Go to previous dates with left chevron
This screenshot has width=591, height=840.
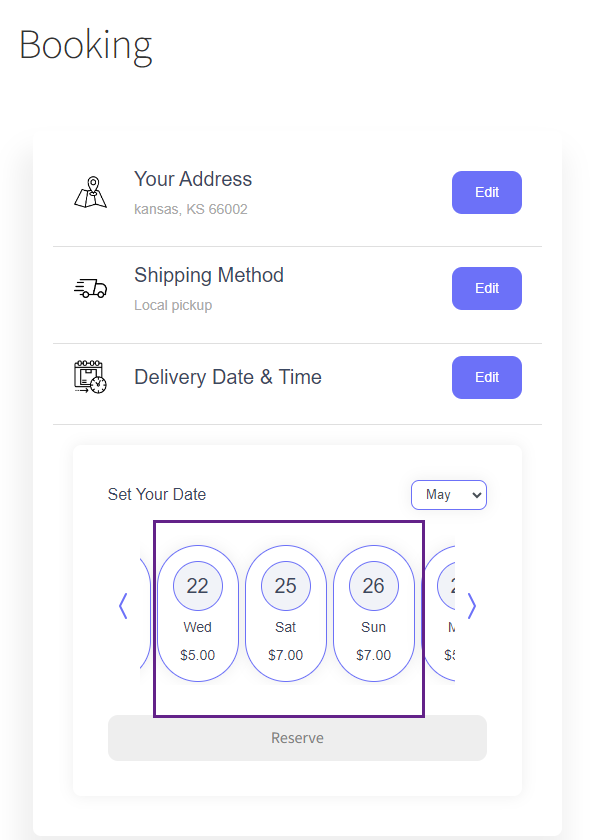[x=123, y=606]
